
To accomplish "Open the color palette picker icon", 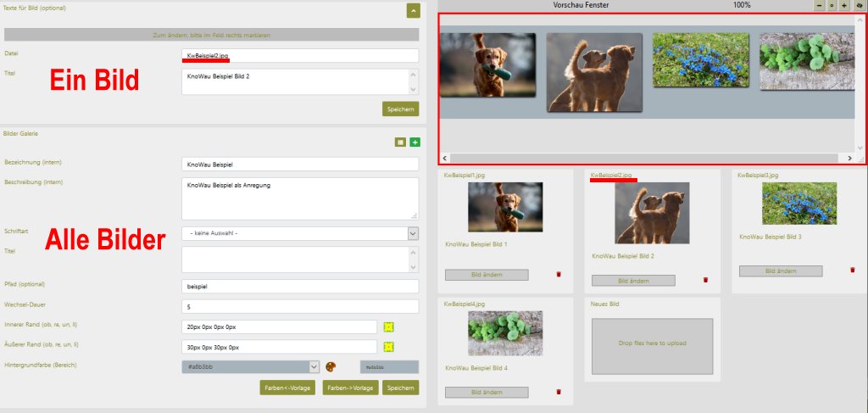I will coord(331,366).
